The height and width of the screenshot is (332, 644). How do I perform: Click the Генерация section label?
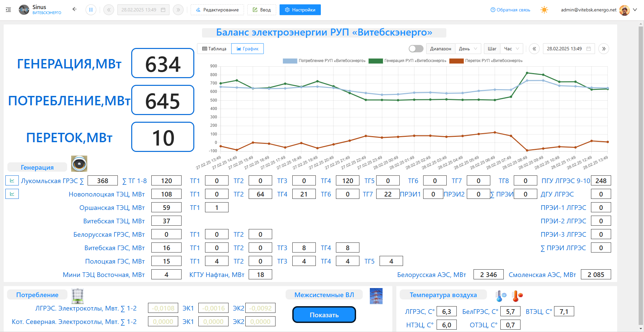click(x=37, y=167)
